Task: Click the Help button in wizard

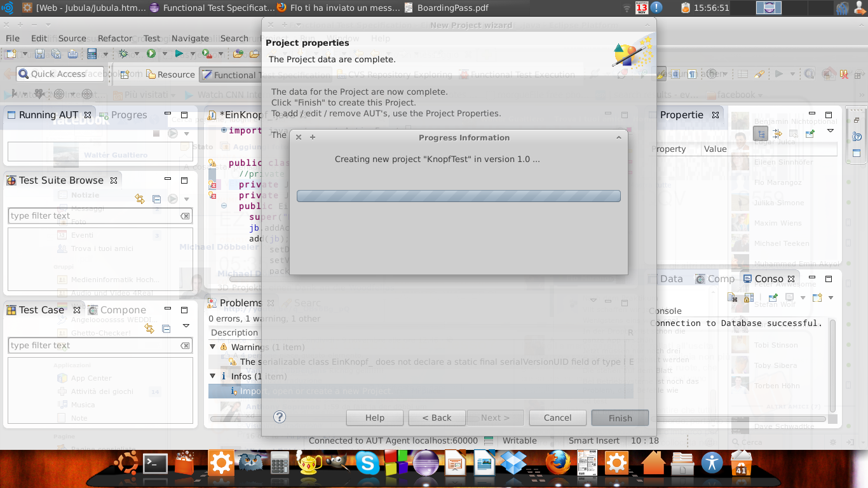Action: tap(375, 417)
